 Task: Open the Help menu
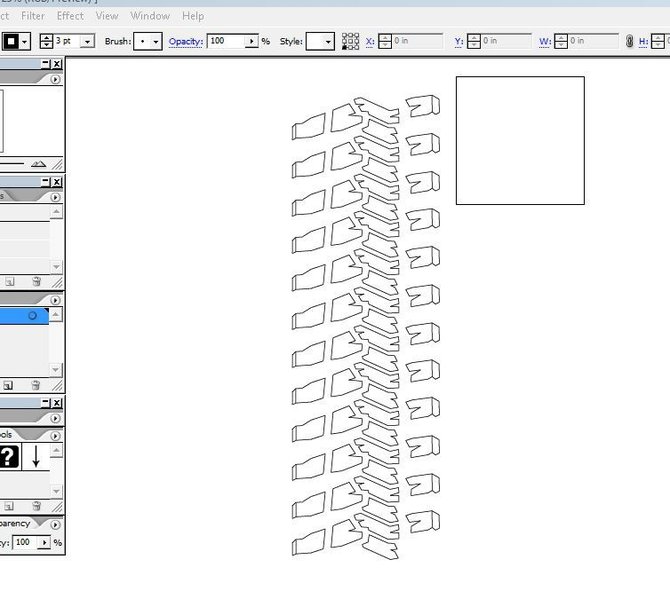pos(193,16)
